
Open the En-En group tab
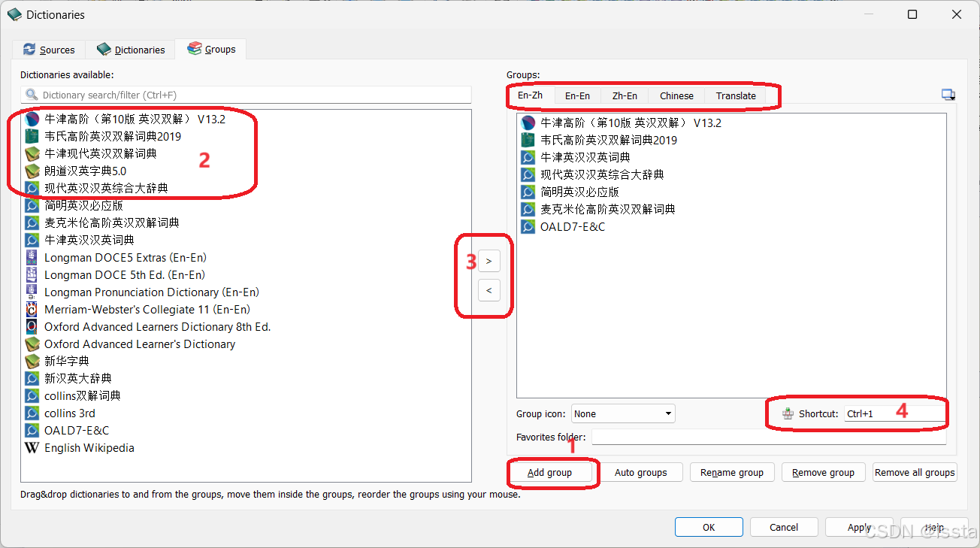coord(577,95)
